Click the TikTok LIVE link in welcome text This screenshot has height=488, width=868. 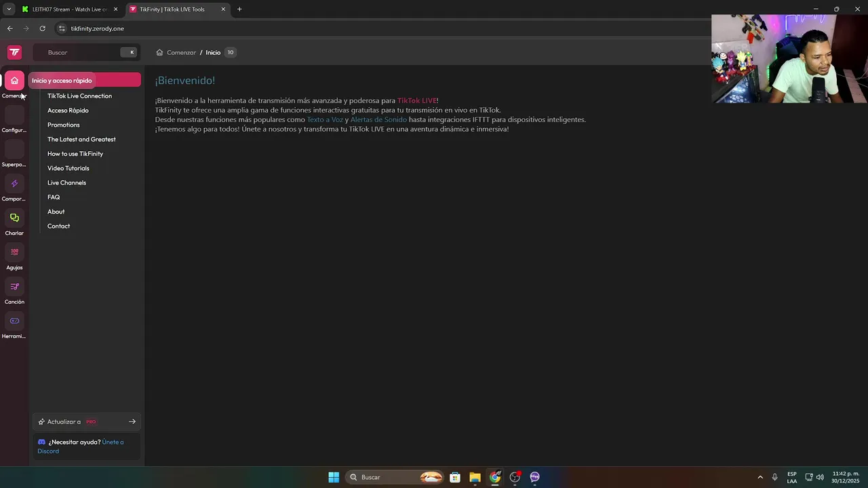417,100
